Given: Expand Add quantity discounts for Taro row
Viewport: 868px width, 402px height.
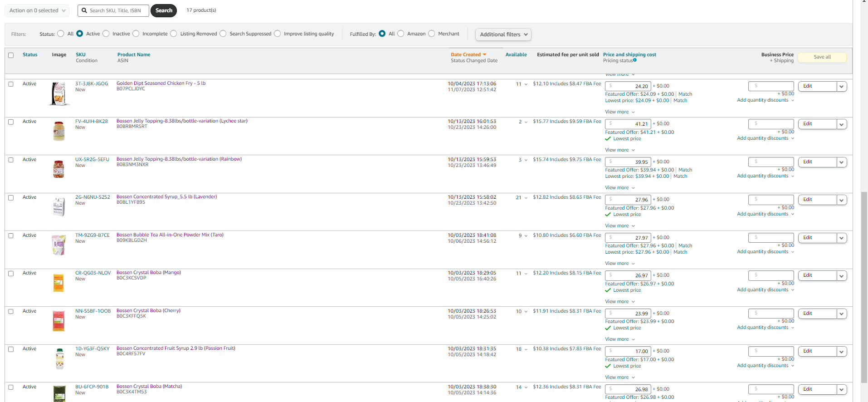Looking at the screenshot, I should (766, 252).
